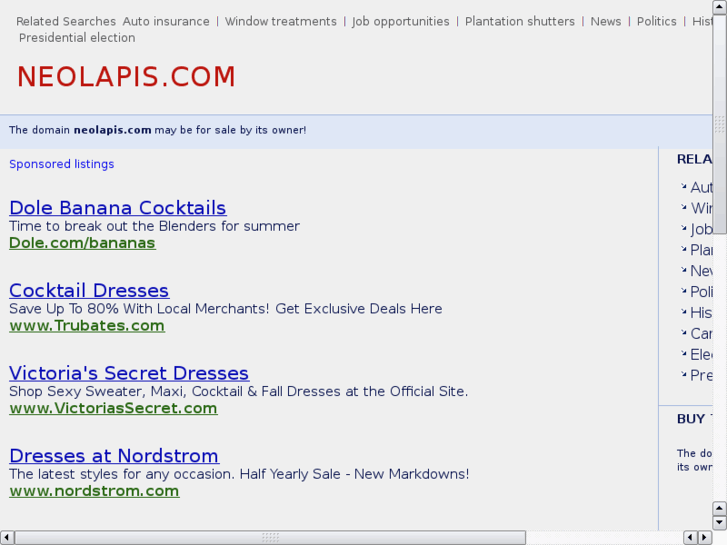Click the left arrow beside the right arrow at bottom-right
The width and height of the screenshot is (727, 545).
[x=691, y=537]
